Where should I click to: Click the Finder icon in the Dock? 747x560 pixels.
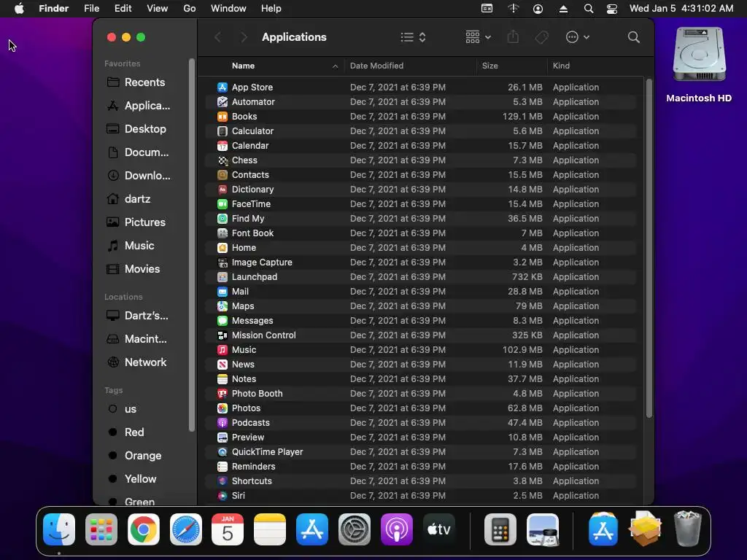[x=59, y=529]
